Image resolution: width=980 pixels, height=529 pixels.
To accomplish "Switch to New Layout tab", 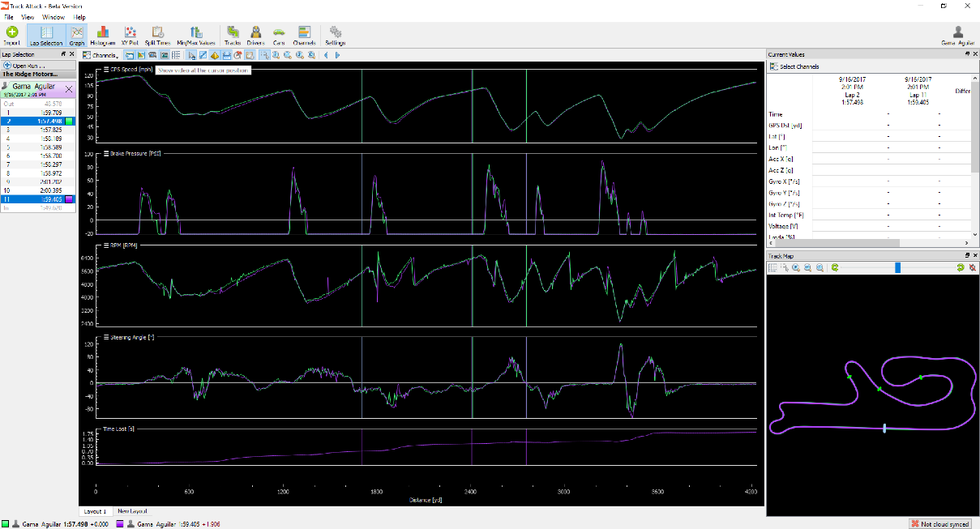I will tap(131, 511).
